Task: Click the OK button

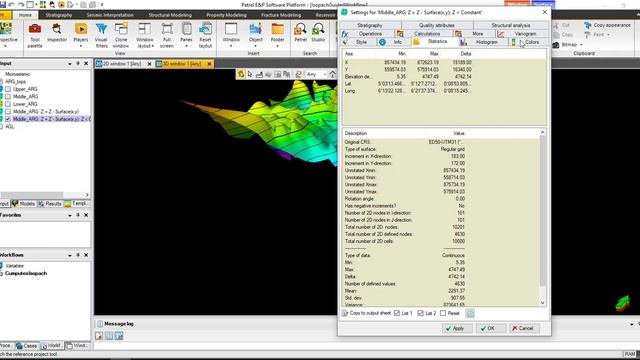Action: (491, 328)
